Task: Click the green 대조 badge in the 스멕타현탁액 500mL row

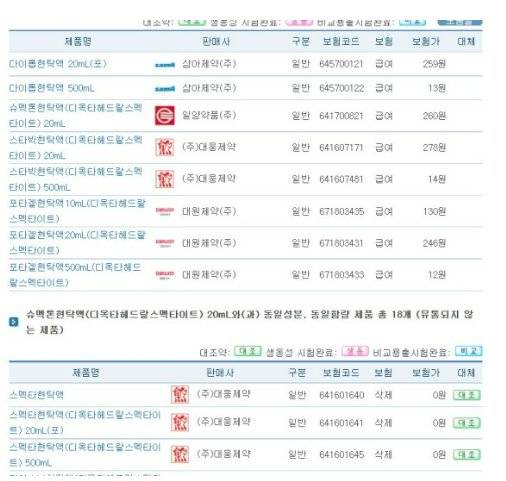Action: pos(467,455)
